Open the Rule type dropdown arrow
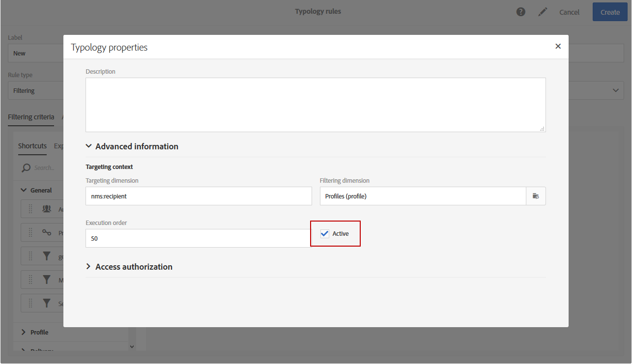This screenshot has width=632, height=364. coord(615,90)
